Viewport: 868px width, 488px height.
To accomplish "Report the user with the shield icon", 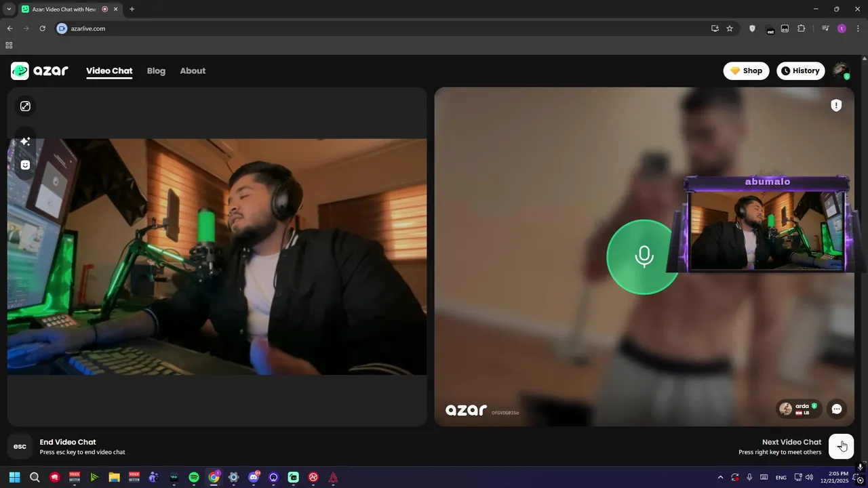I will point(836,105).
